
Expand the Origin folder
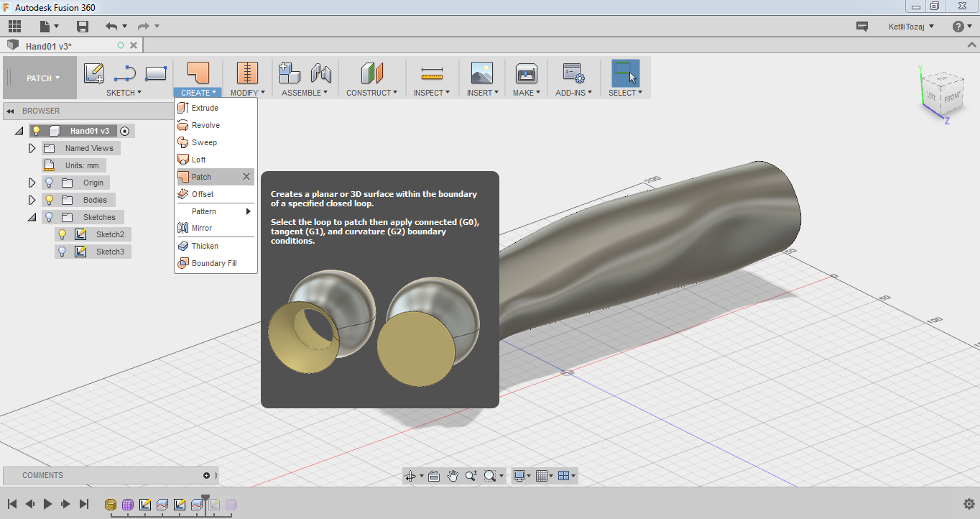click(32, 183)
